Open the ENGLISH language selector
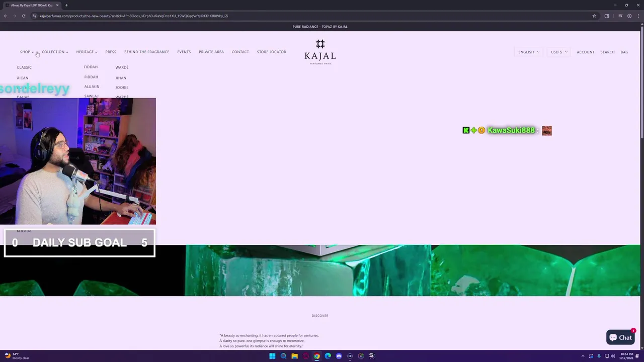The width and height of the screenshot is (644, 362). pyautogui.click(x=529, y=52)
